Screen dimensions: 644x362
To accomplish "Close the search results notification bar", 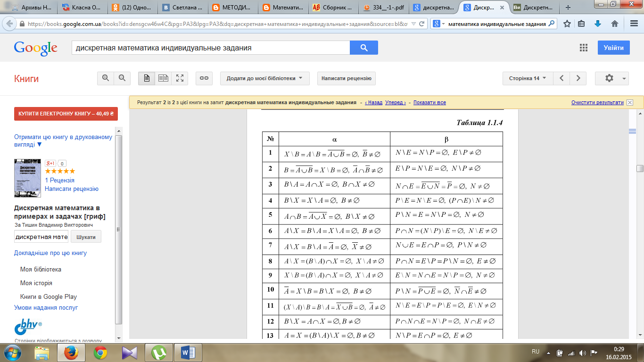I will coord(630,102).
